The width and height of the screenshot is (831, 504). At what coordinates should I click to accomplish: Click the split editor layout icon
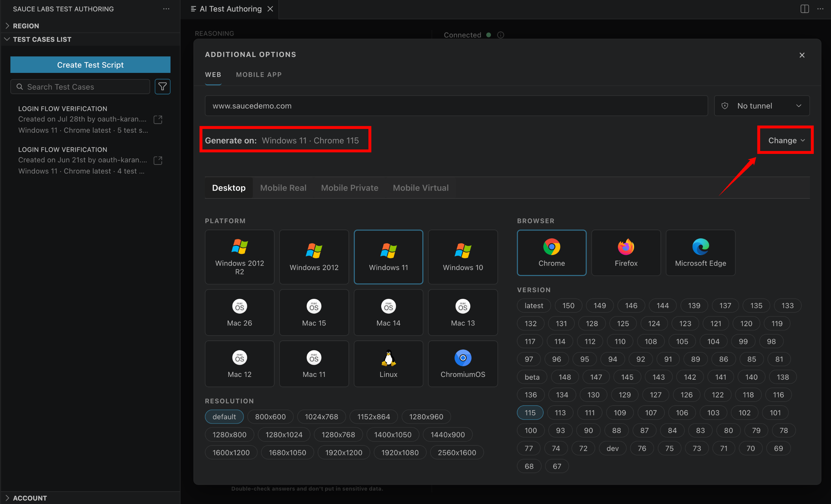(805, 9)
